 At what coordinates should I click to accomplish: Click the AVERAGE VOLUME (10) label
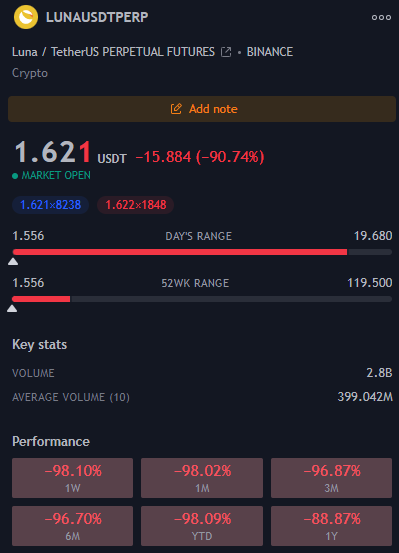[x=71, y=397]
